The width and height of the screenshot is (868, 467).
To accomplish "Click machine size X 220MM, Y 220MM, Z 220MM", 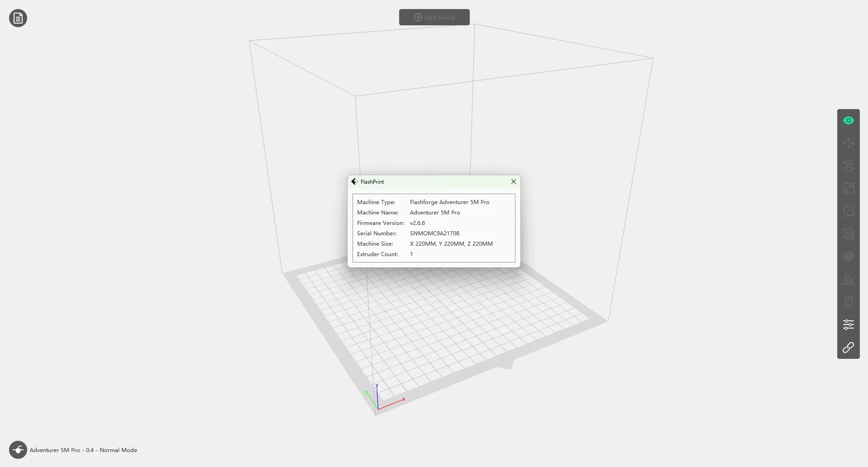I will click(x=451, y=244).
